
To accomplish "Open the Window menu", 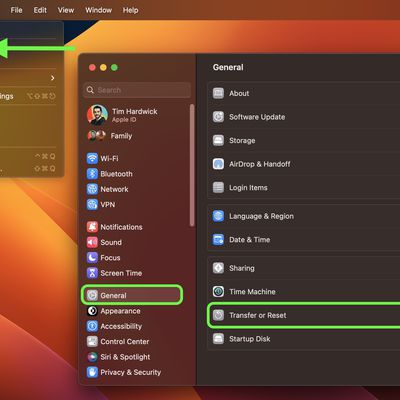I will pyautogui.click(x=99, y=10).
